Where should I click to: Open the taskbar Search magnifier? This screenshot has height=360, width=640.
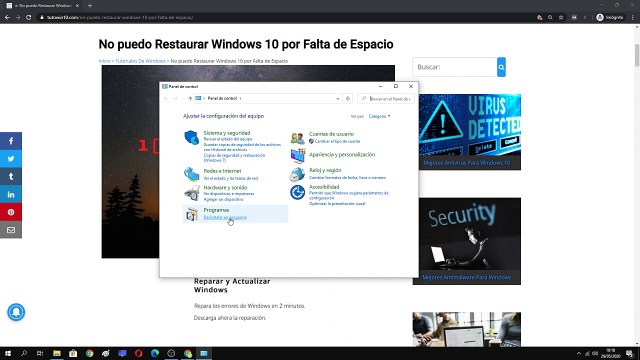(24, 353)
